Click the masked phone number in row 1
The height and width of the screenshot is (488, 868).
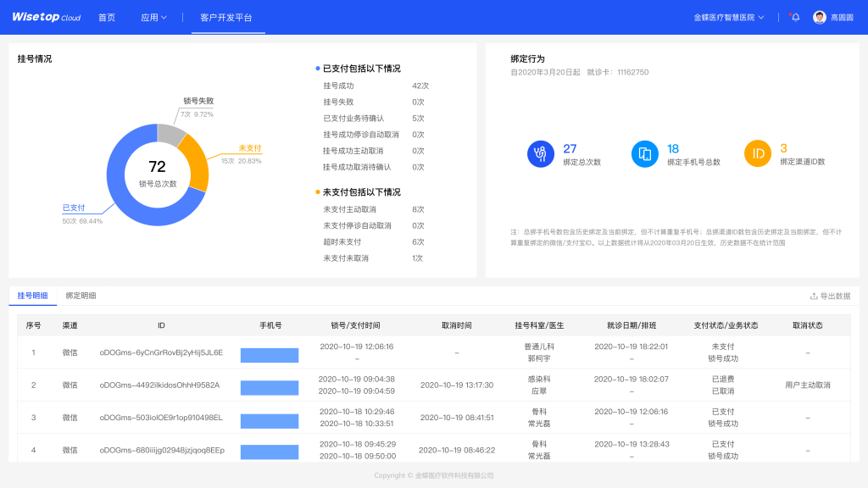click(x=270, y=354)
